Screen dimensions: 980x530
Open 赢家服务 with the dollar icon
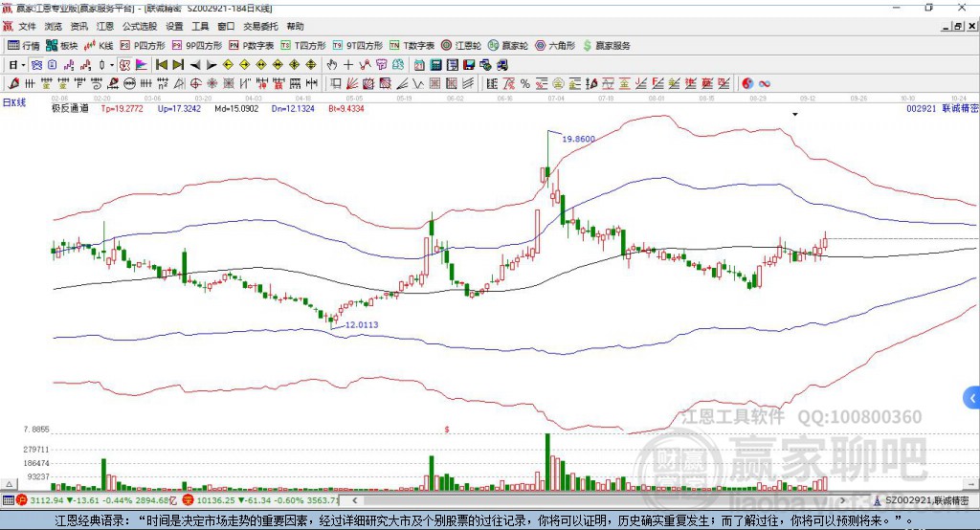pos(606,46)
